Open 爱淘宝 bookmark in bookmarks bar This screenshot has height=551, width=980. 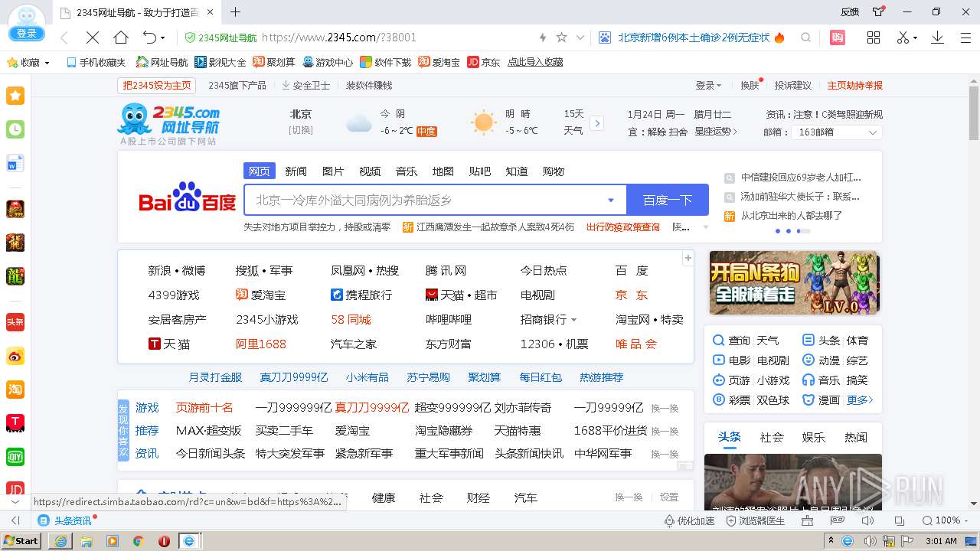pos(439,63)
